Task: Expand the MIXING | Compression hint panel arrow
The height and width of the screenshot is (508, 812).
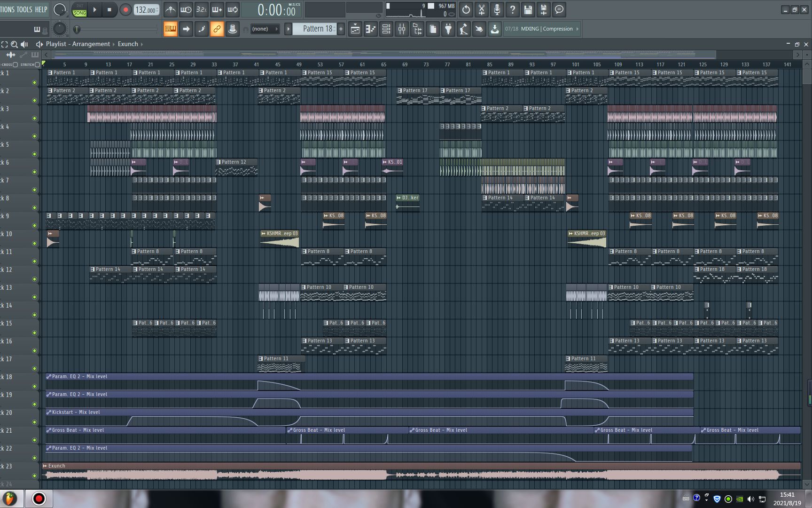Action: tap(577, 29)
